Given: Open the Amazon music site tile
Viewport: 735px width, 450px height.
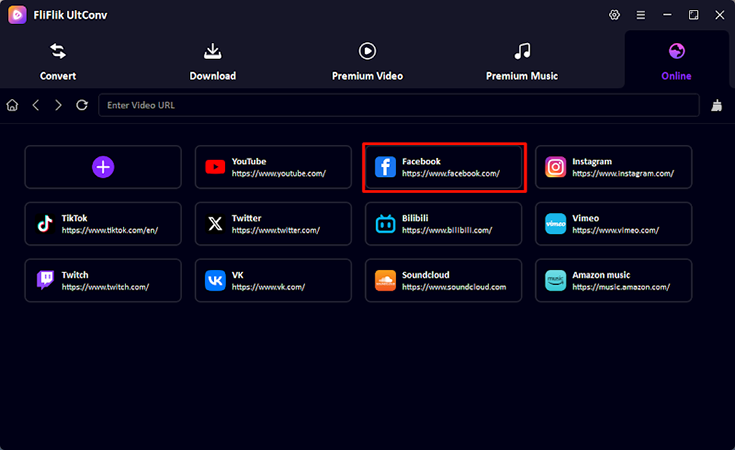Looking at the screenshot, I should pyautogui.click(x=614, y=280).
